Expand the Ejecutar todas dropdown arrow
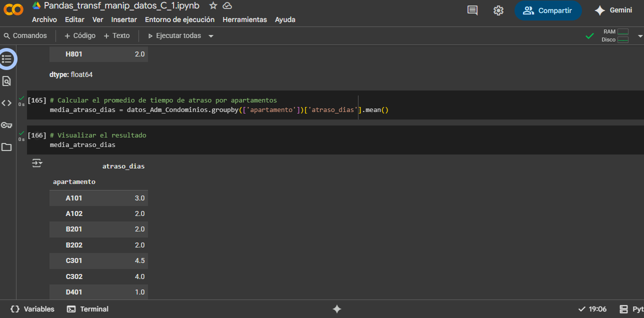The width and height of the screenshot is (644, 318). point(211,36)
